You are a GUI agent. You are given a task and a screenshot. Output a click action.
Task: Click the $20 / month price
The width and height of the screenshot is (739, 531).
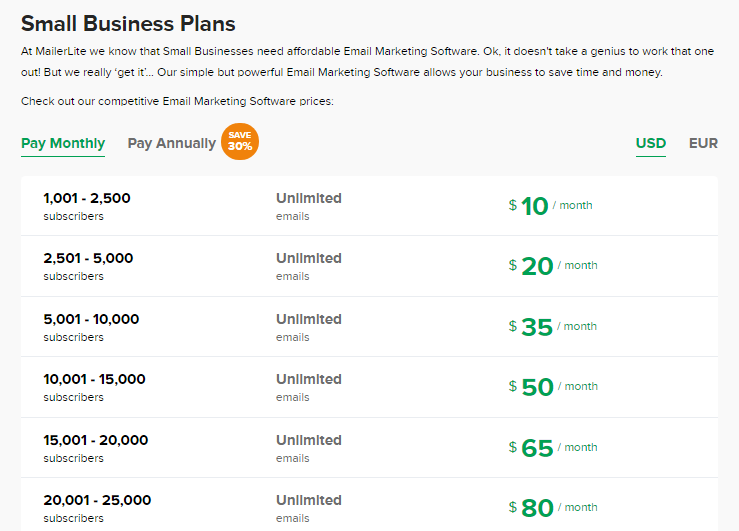pyautogui.click(x=553, y=266)
